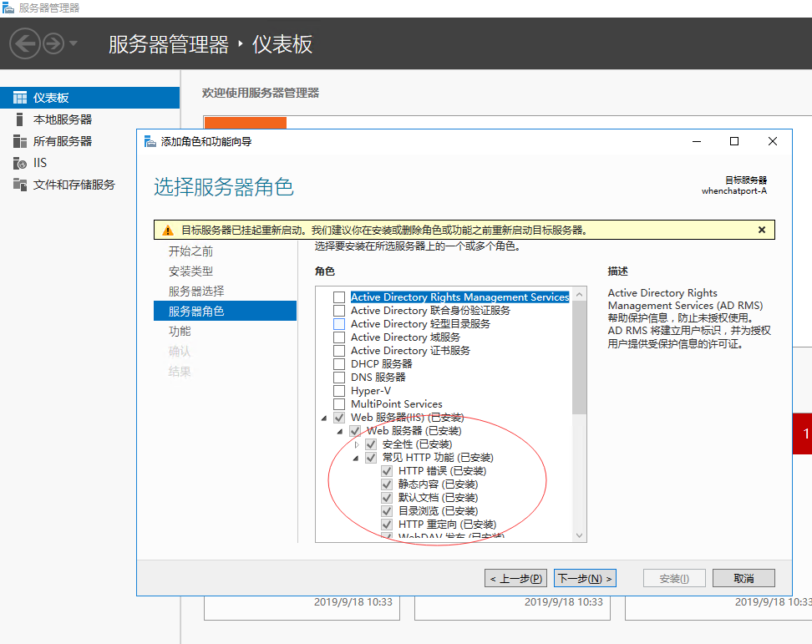Check the DNS 服务器 role
The height and width of the screenshot is (644, 812).
[339, 378]
